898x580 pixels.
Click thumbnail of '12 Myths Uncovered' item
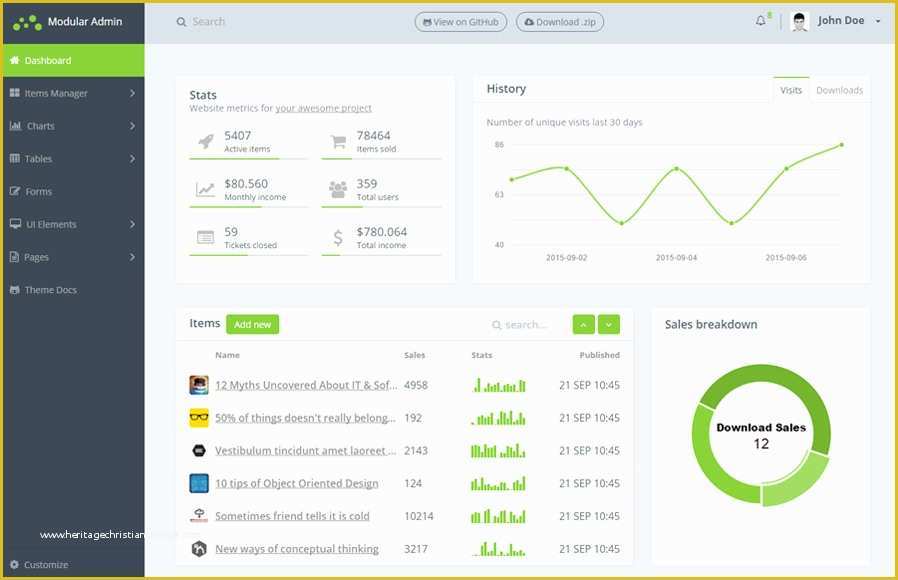coord(199,385)
